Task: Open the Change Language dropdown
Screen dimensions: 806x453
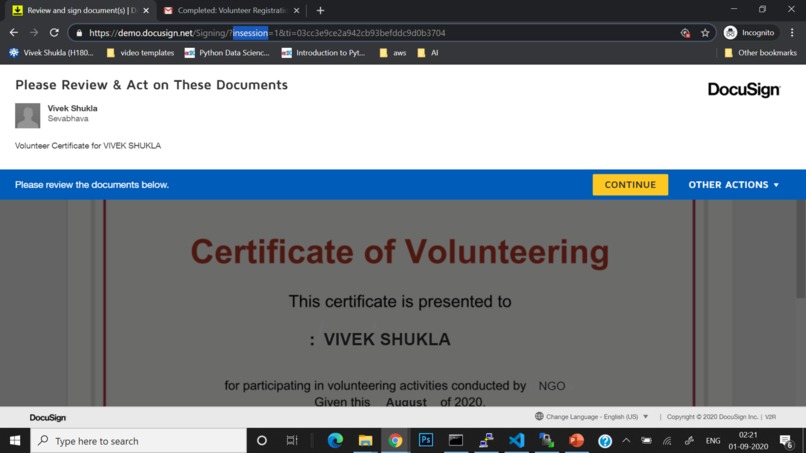Action: pyautogui.click(x=592, y=416)
